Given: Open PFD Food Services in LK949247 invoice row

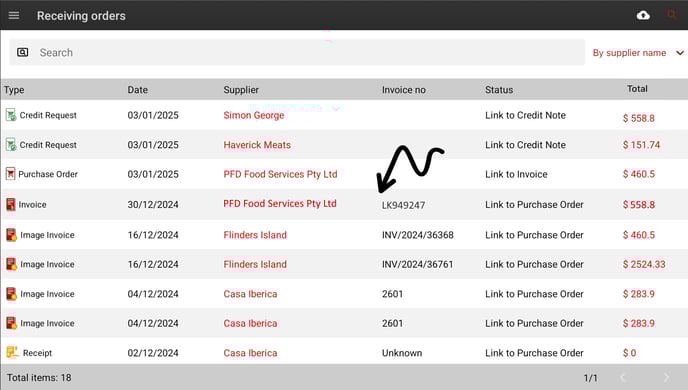Looking at the screenshot, I should point(280,204).
